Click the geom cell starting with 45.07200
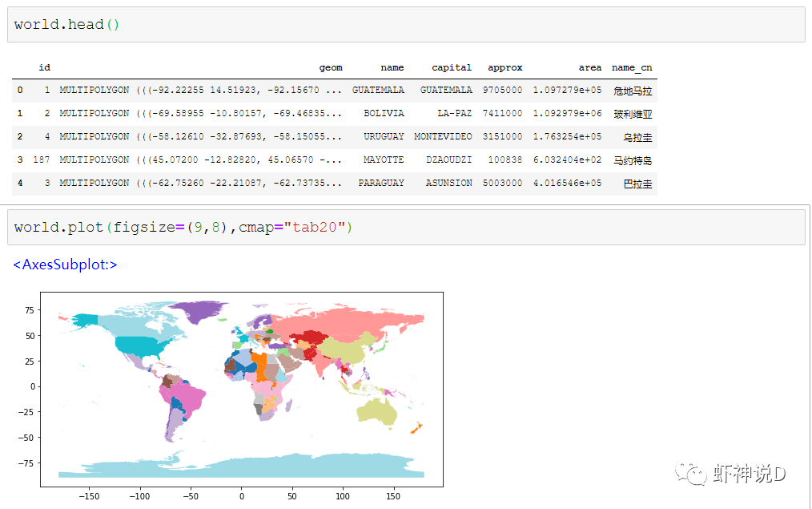This screenshot has height=509, width=812. pyautogui.click(x=201, y=160)
